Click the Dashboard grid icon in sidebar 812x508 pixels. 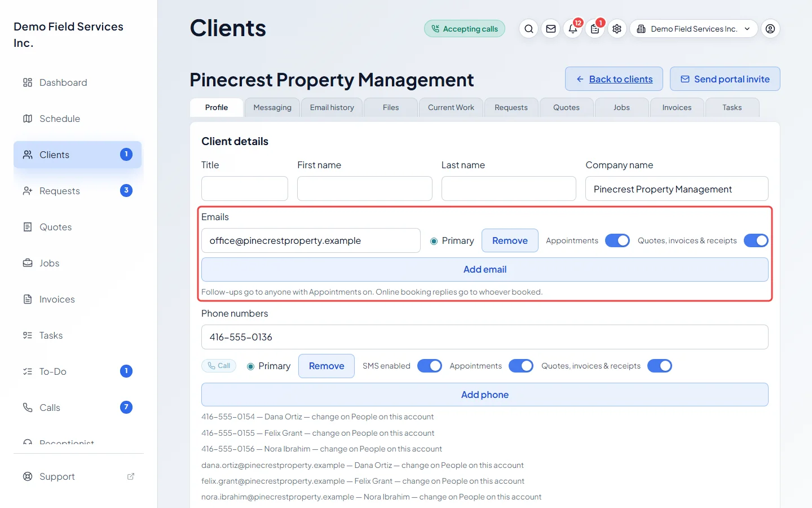tap(28, 82)
